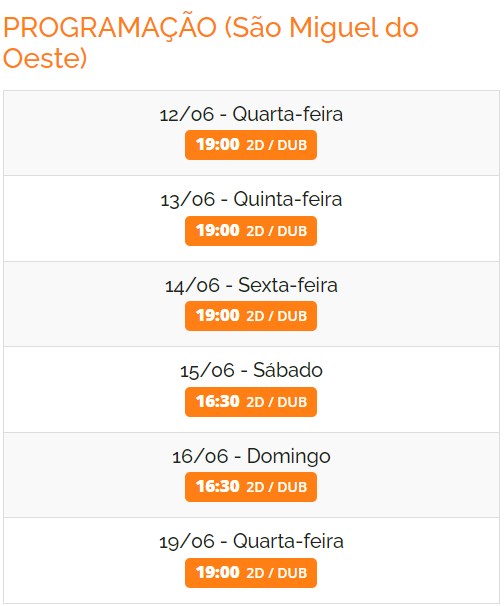Click the "15/06 - Sábado" date label
This screenshot has height=606, width=504.
pyautogui.click(x=251, y=370)
